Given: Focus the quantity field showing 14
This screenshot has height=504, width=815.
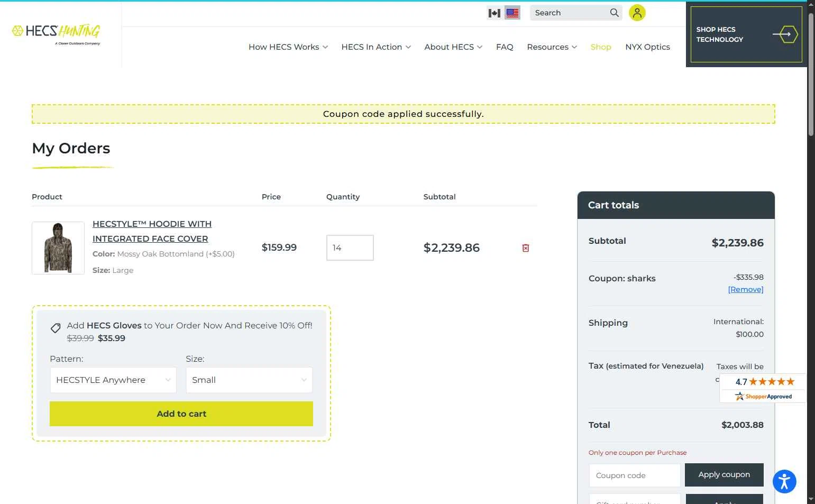Looking at the screenshot, I should click(x=350, y=248).
